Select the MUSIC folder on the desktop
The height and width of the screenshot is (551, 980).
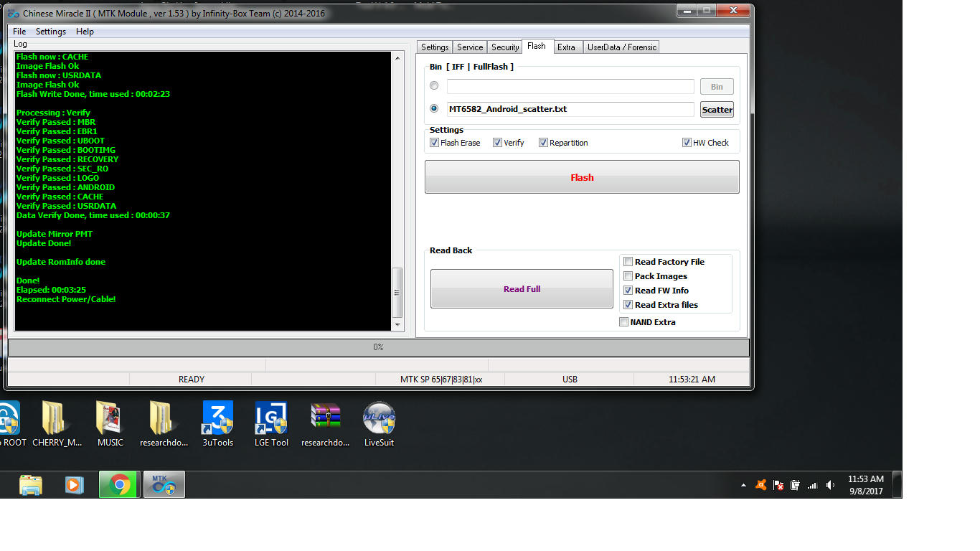(110, 424)
